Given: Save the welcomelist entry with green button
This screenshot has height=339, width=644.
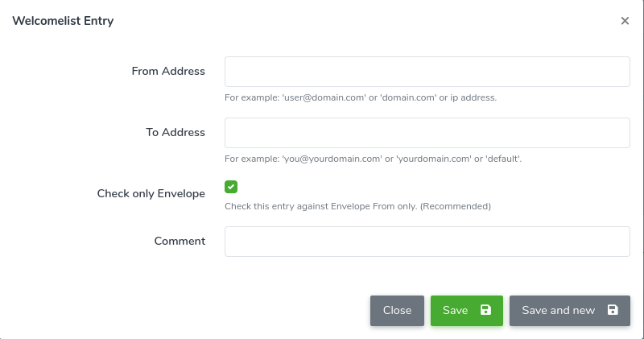Looking at the screenshot, I should [467, 311].
